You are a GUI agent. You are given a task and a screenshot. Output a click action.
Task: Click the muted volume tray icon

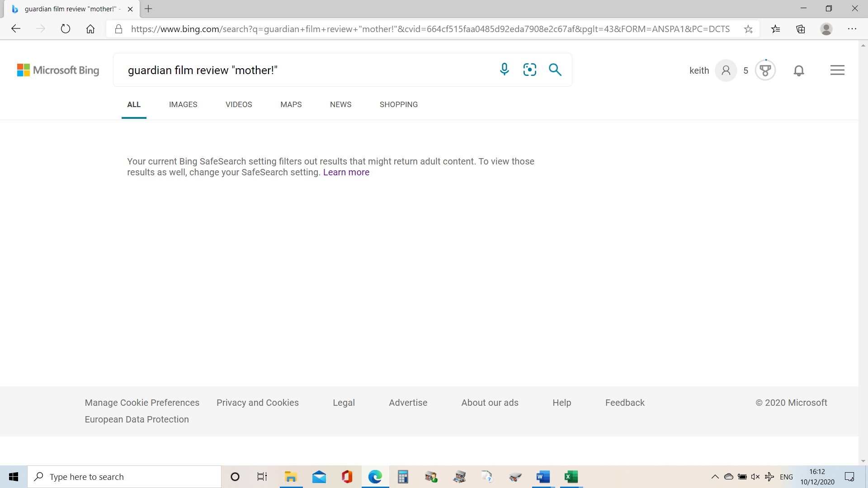755,477
